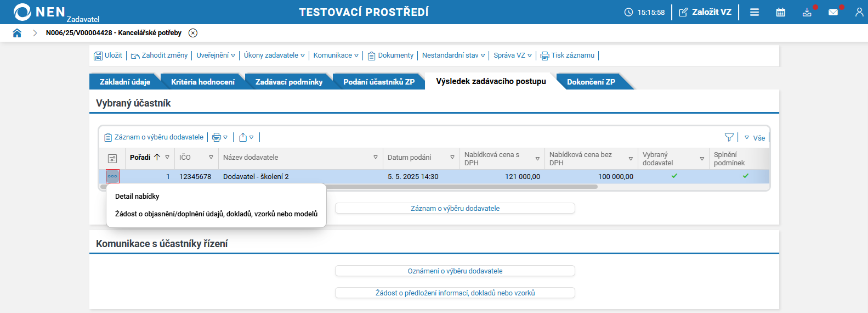Click the Vybraný dodavatel checkmark

(x=674, y=176)
